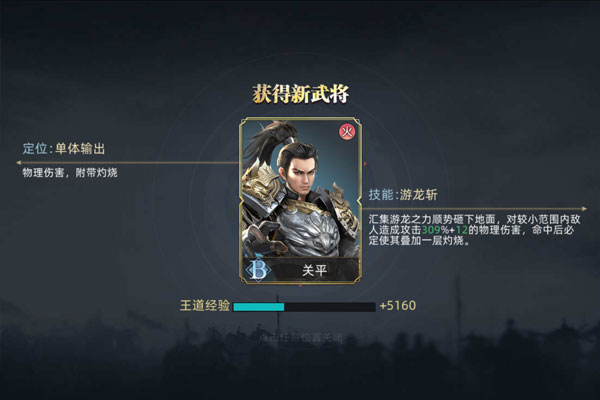Click the hero name 关平 label
Screen dimensions: 600x400
coord(315,271)
